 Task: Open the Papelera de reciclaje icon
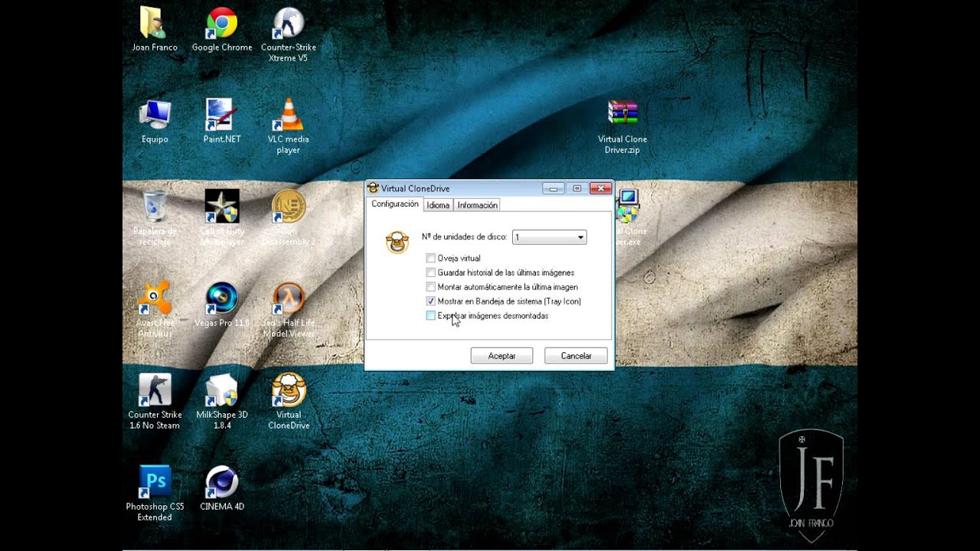click(x=154, y=207)
